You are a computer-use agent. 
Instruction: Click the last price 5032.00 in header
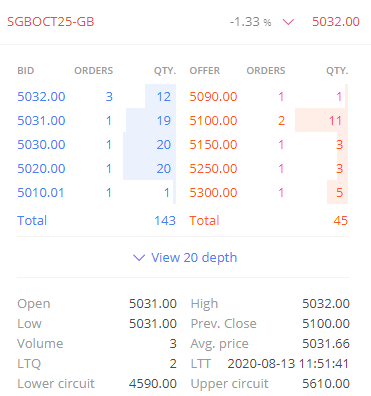point(336,22)
